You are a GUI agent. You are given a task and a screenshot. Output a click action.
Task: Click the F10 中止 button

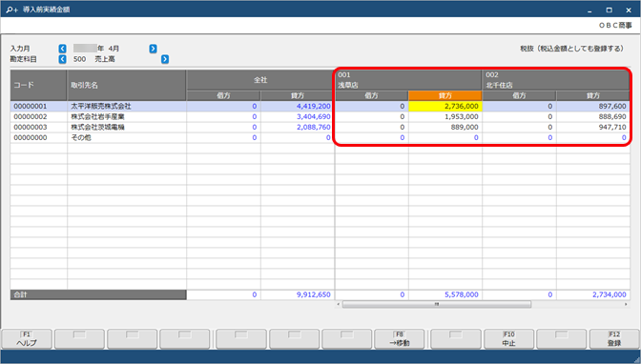[x=509, y=339]
